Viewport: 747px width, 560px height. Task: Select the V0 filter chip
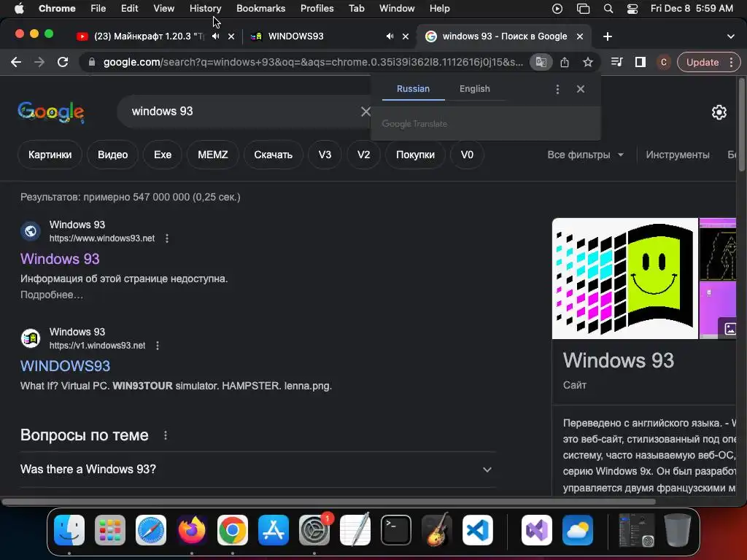tap(467, 155)
